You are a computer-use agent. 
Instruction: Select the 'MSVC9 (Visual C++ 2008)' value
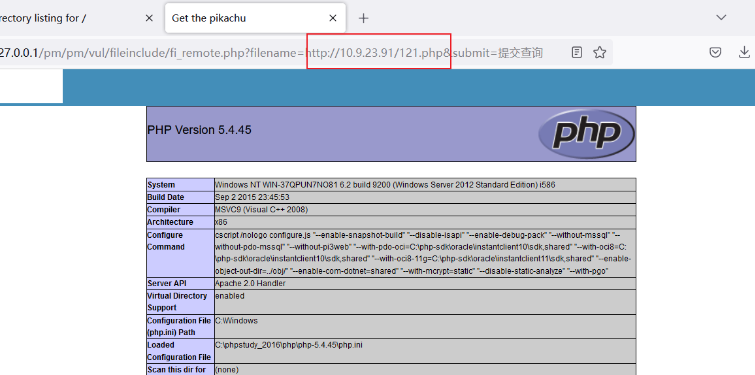pyautogui.click(x=261, y=210)
